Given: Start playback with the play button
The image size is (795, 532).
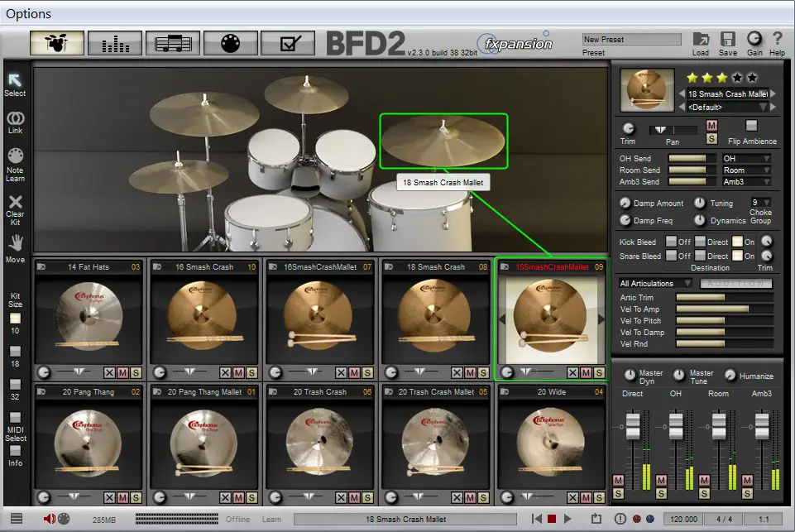Looking at the screenshot, I should (568, 519).
